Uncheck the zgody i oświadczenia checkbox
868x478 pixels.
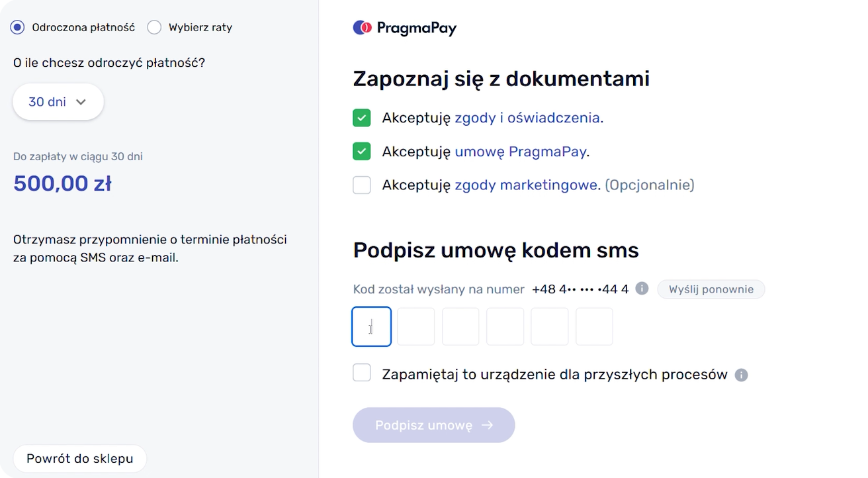point(362,119)
